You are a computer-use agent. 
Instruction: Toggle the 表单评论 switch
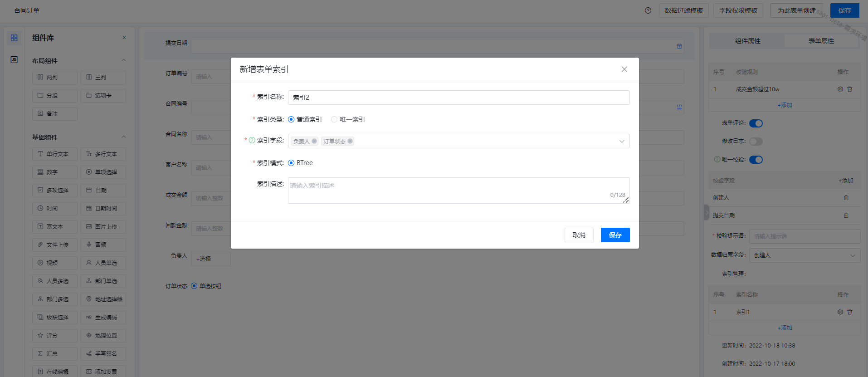point(756,123)
